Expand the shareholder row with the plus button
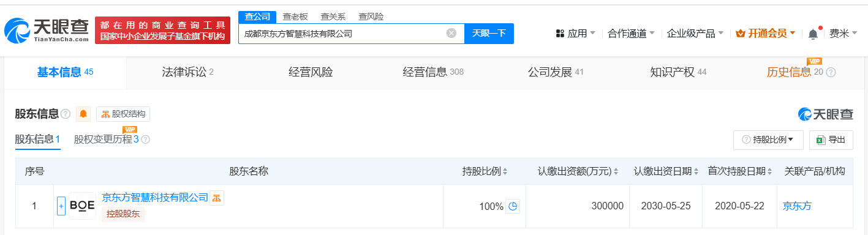 (61, 206)
